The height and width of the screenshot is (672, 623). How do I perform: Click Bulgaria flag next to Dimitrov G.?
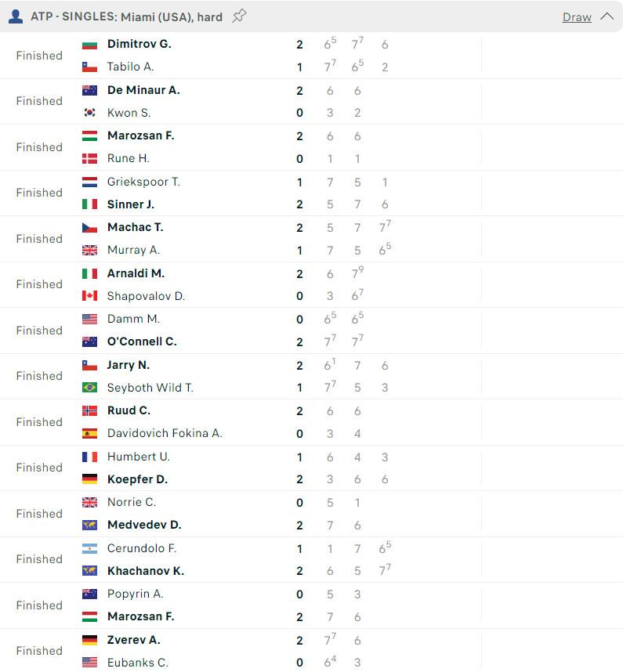tap(89, 44)
